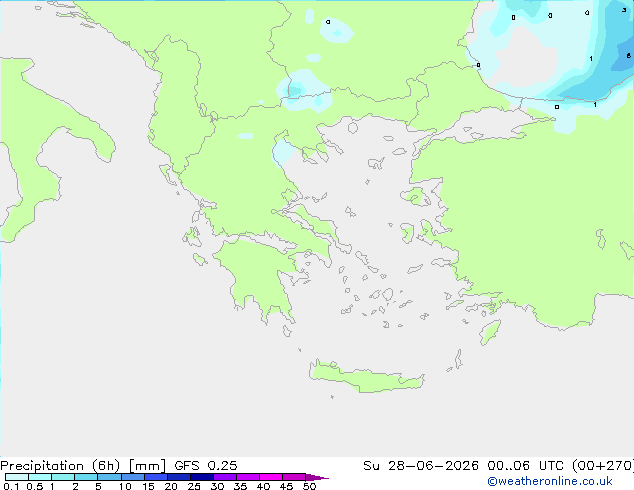Click the above-50 mm legend arrow tip
634x490 pixels.
point(317,477)
